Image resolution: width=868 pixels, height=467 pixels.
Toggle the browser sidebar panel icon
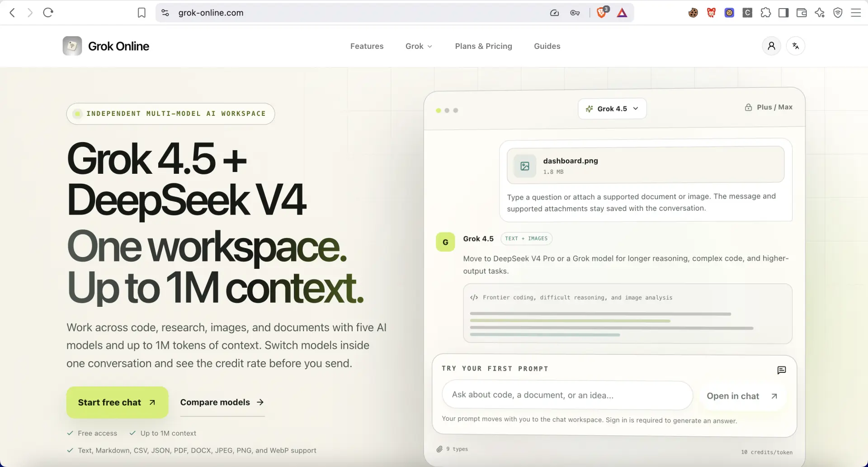coord(783,13)
